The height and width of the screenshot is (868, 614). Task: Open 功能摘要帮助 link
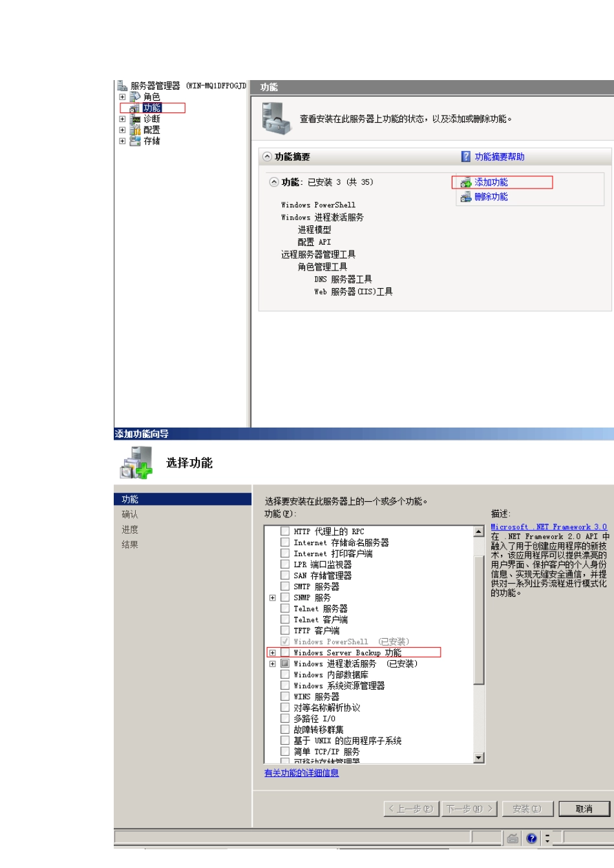pyautogui.click(x=500, y=157)
